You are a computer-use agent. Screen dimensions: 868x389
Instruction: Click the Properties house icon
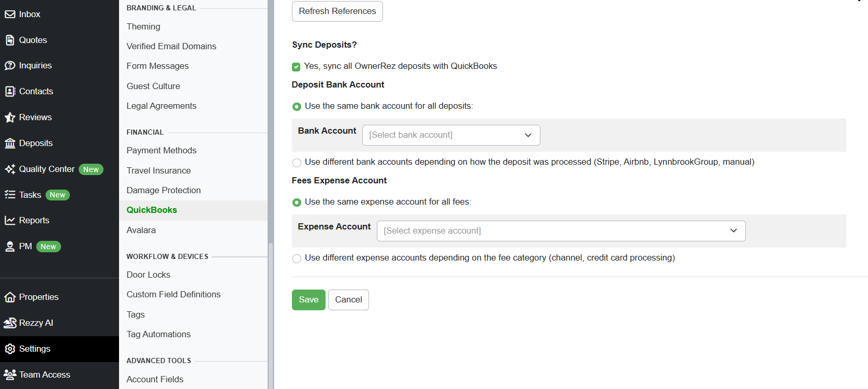[x=10, y=297]
